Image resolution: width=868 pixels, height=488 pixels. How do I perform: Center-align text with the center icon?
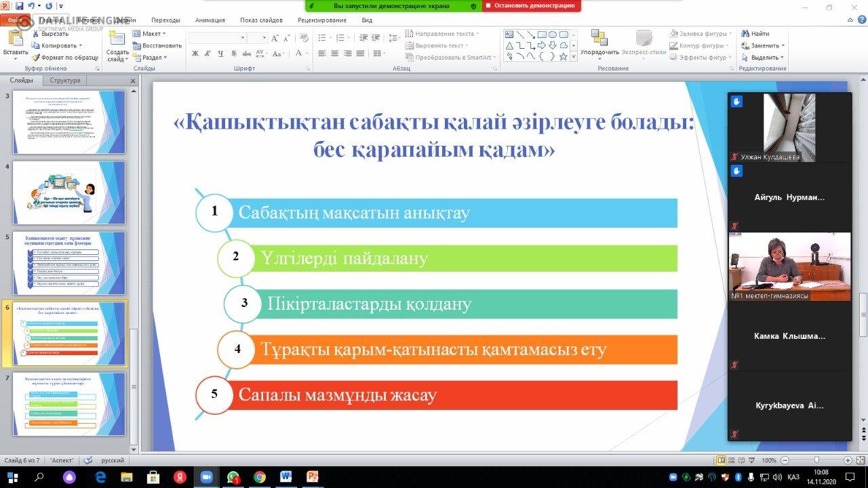tap(334, 54)
